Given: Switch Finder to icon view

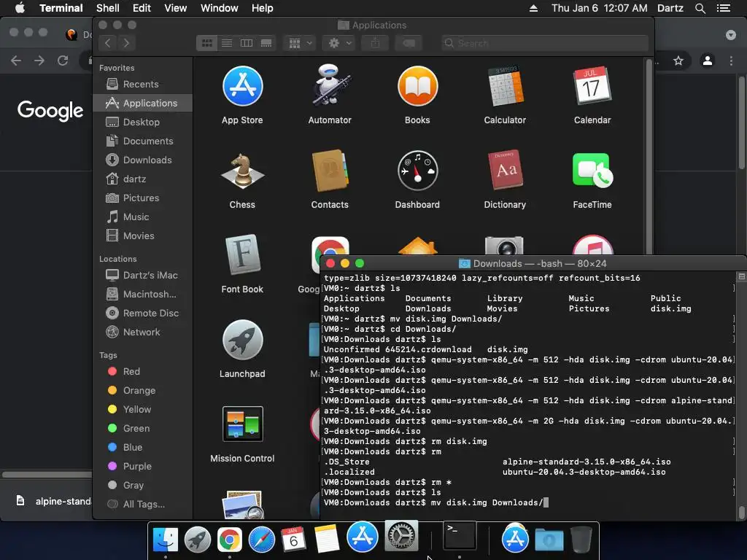Looking at the screenshot, I should pos(207,43).
